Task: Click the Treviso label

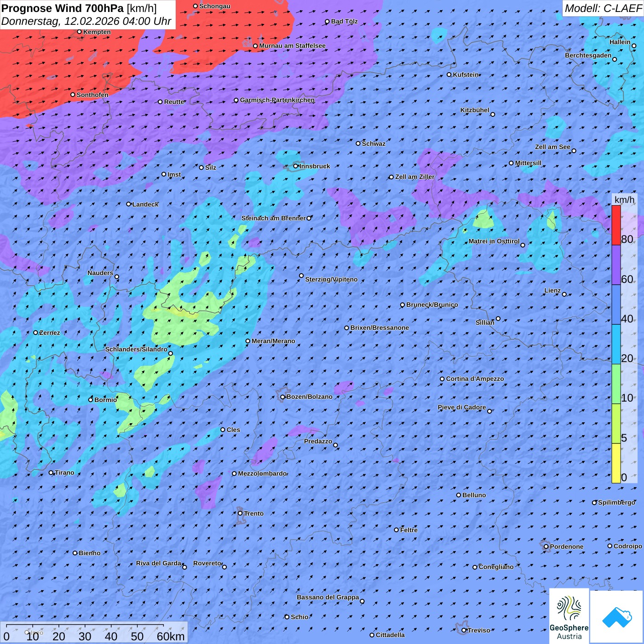Action: pyautogui.click(x=479, y=630)
